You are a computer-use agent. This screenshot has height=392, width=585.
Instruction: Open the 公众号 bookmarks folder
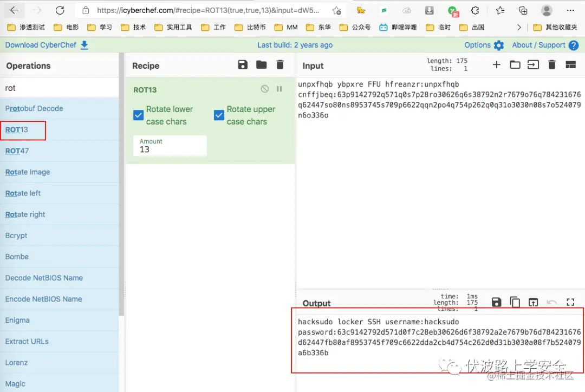355,27
